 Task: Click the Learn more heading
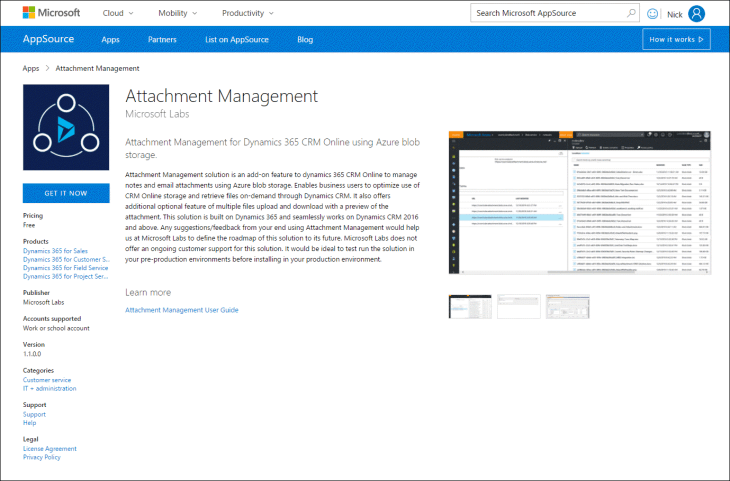[148, 292]
